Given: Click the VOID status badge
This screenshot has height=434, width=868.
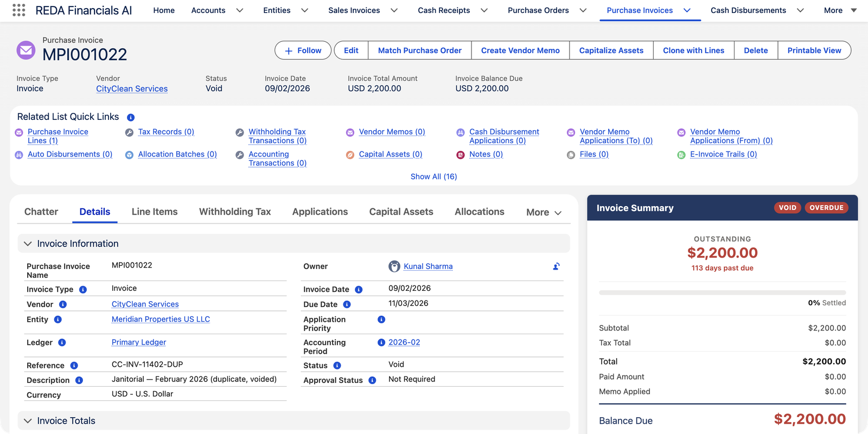Looking at the screenshot, I should (x=787, y=208).
